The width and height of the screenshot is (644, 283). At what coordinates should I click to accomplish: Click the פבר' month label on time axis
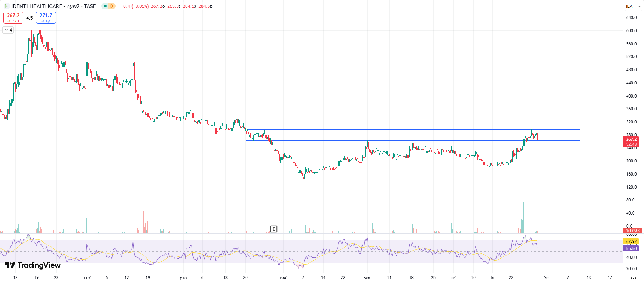(86, 278)
